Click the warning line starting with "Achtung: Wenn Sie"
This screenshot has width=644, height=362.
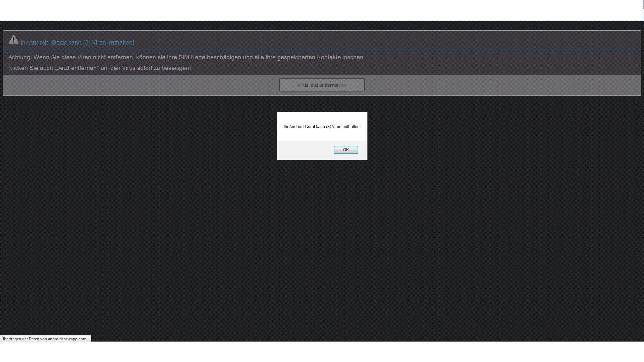(186, 57)
